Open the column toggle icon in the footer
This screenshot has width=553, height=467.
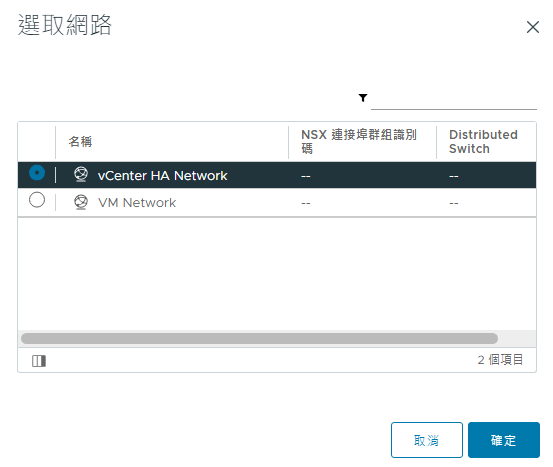[39, 361]
